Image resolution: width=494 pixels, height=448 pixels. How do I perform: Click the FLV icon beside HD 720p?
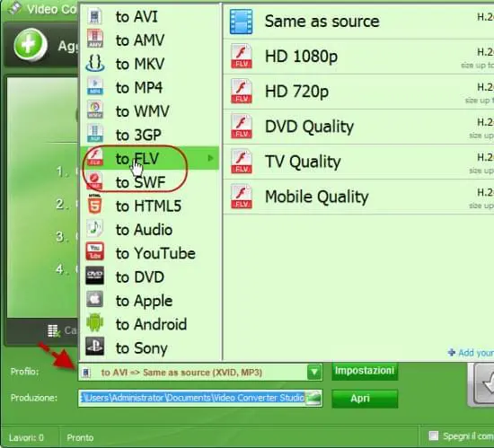242,92
